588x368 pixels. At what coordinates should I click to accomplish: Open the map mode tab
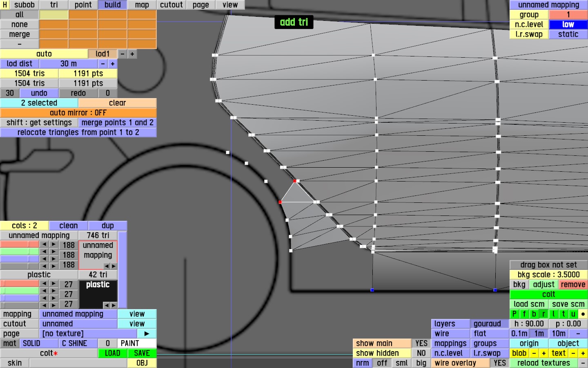142,5
